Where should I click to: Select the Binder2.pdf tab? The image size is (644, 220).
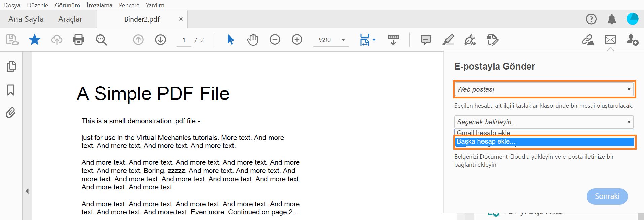pyautogui.click(x=142, y=19)
